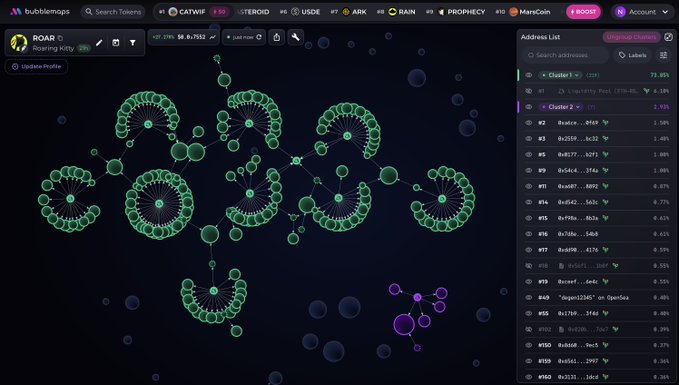Click green sprout icon on row #19
The image size is (679, 385).
605,281
